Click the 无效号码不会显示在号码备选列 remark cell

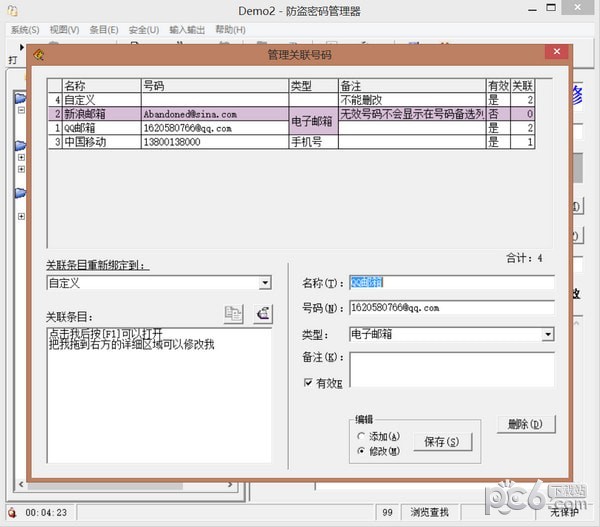coord(412,114)
